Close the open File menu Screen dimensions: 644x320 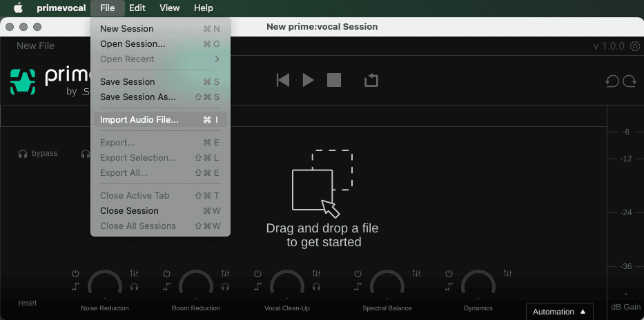pyautogui.click(x=107, y=8)
